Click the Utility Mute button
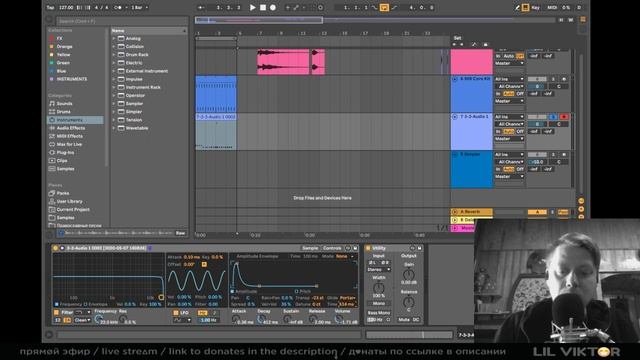Image resolution: width=640 pixels, height=360 pixels. 404,320
